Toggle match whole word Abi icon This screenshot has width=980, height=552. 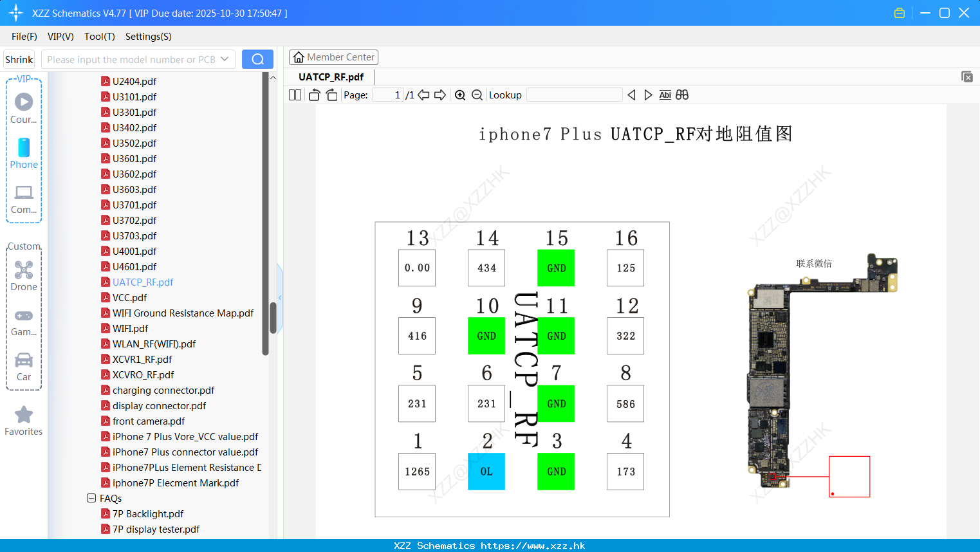(665, 95)
